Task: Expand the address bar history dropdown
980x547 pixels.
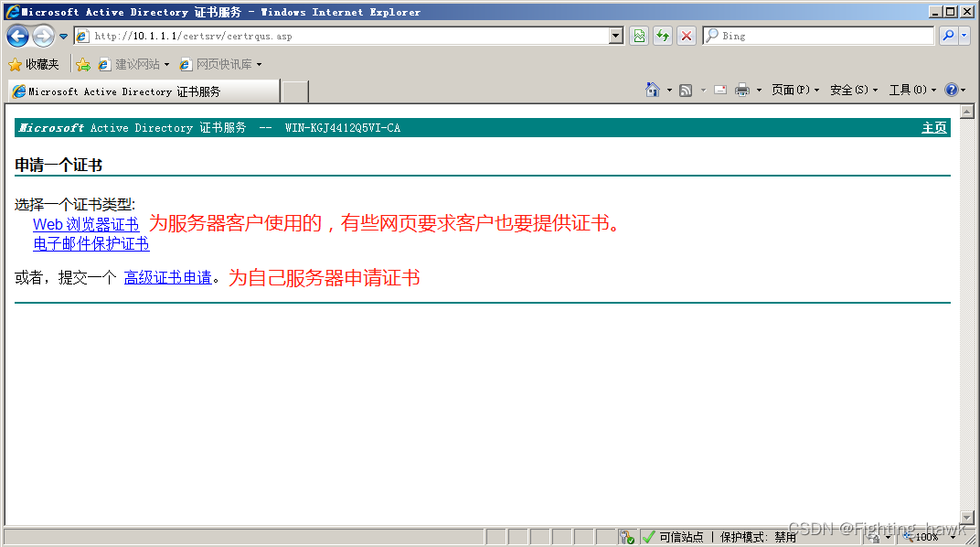Action: (615, 37)
